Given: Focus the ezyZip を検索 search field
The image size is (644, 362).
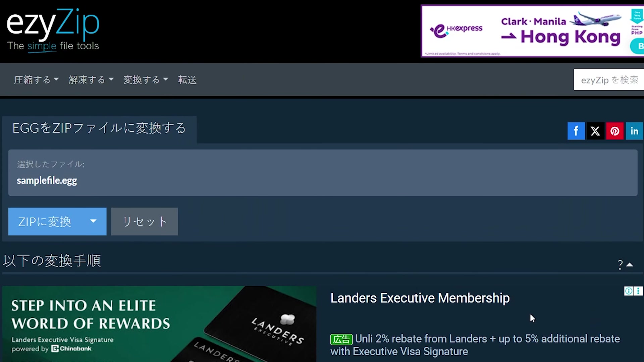Looking at the screenshot, I should pyautogui.click(x=609, y=80).
